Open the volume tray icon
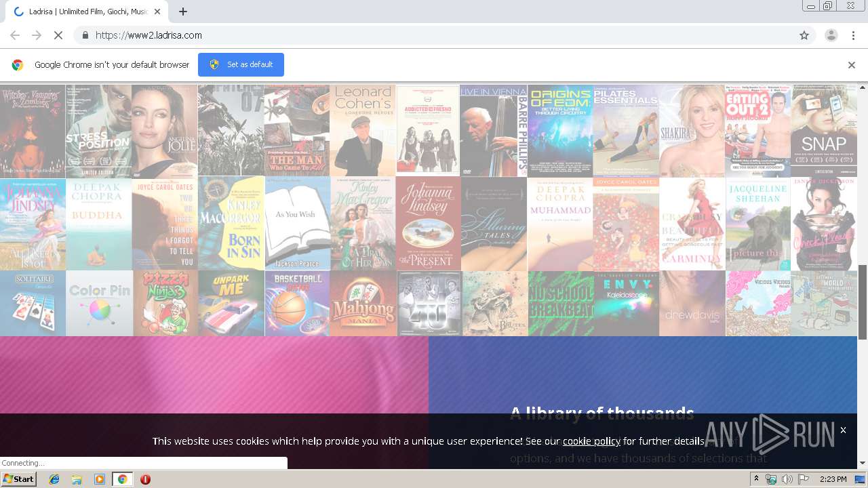 point(787,479)
